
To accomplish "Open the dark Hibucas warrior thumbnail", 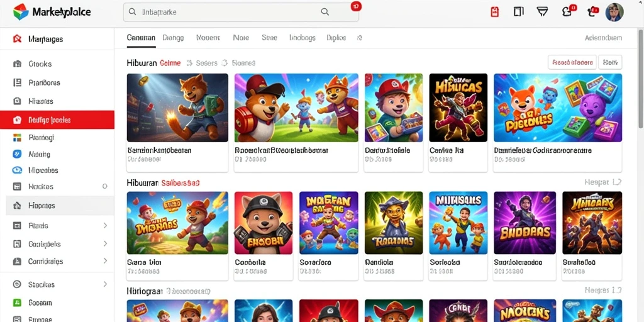I will coord(458,108).
